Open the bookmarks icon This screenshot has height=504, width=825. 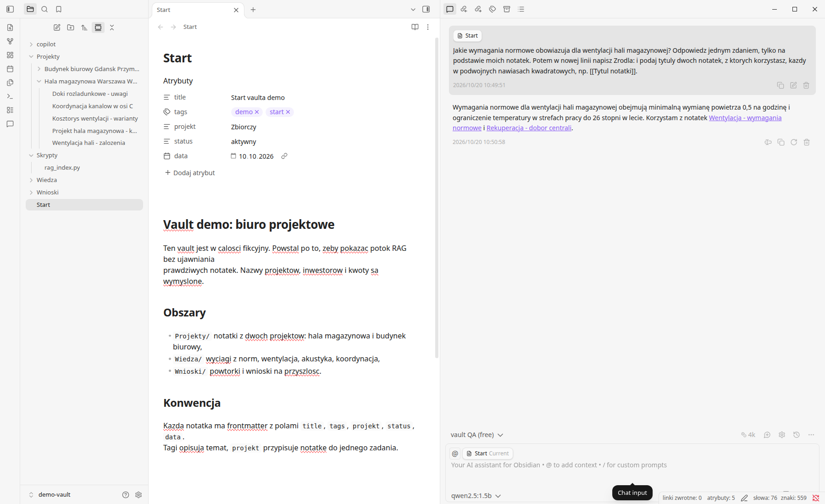[x=59, y=9]
